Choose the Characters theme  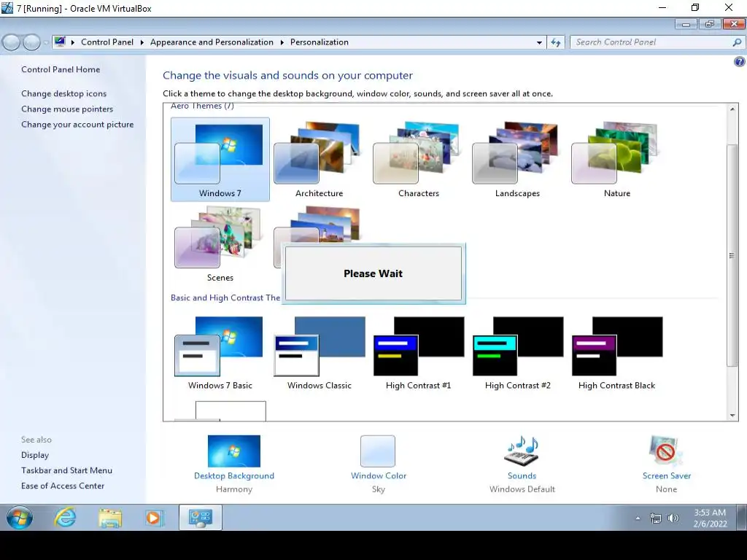click(418, 160)
